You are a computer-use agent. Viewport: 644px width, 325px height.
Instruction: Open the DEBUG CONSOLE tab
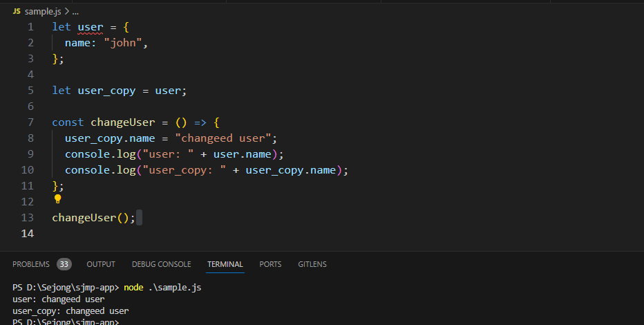tap(162, 264)
